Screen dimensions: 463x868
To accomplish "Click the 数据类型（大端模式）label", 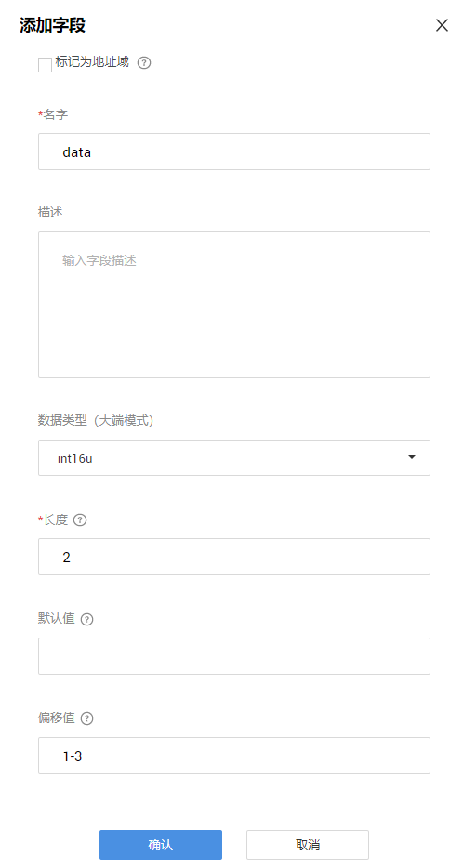I will tap(95, 421).
